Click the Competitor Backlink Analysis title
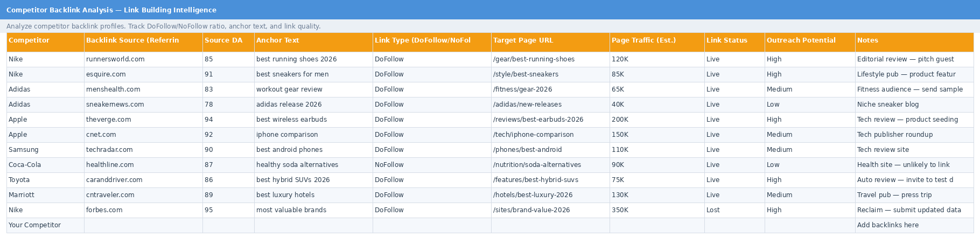This screenshot has height=237, width=980. [111, 10]
